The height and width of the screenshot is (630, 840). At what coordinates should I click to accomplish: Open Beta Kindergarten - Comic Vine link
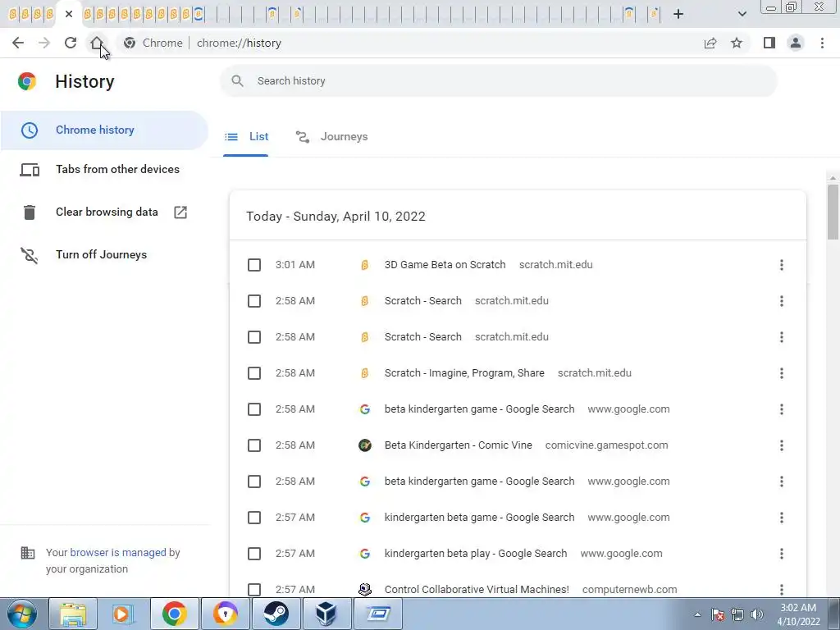click(458, 445)
